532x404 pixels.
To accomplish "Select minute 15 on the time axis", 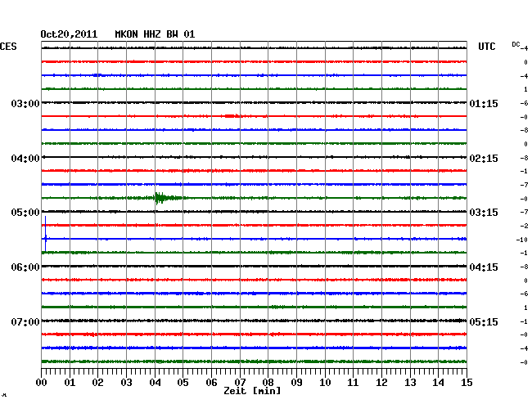I will [467, 382].
